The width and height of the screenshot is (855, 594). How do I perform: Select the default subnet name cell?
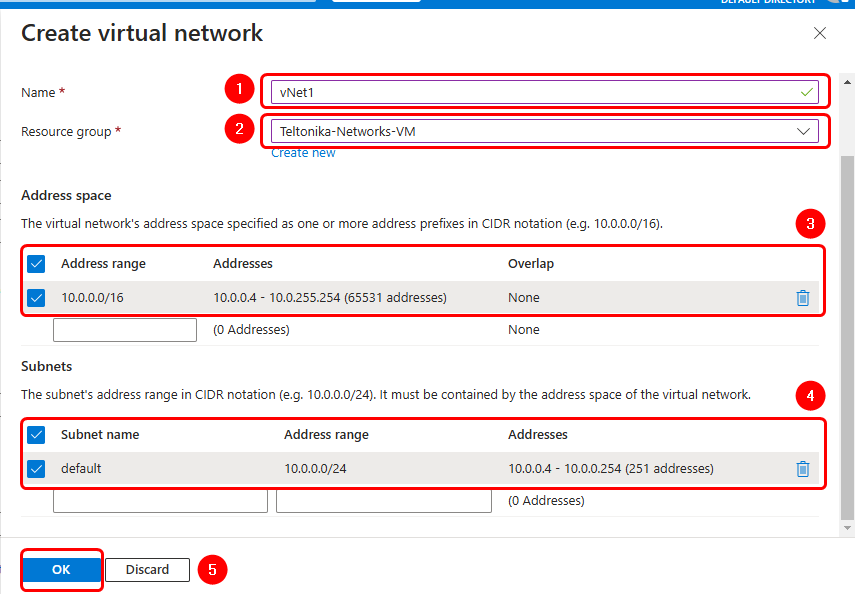[x=81, y=468]
